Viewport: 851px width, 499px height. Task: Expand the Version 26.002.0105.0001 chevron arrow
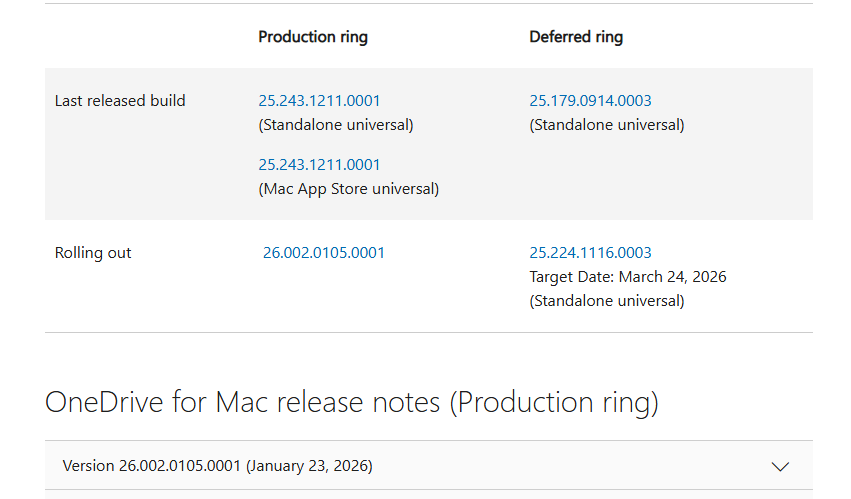click(781, 466)
